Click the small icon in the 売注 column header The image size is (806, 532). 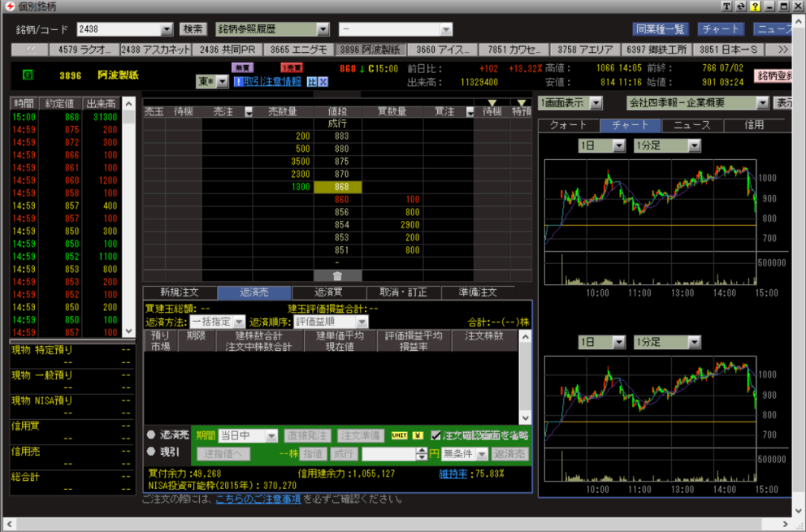[x=249, y=112]
